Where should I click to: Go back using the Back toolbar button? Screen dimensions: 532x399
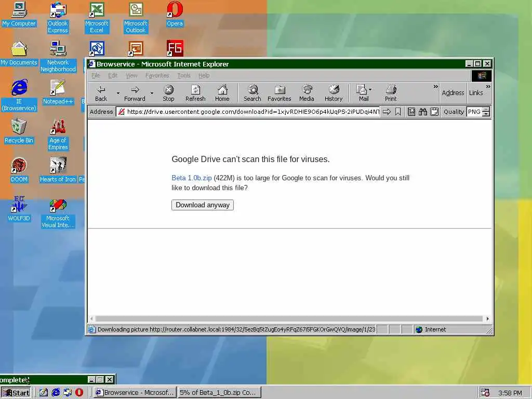click(x=101, y=93)
